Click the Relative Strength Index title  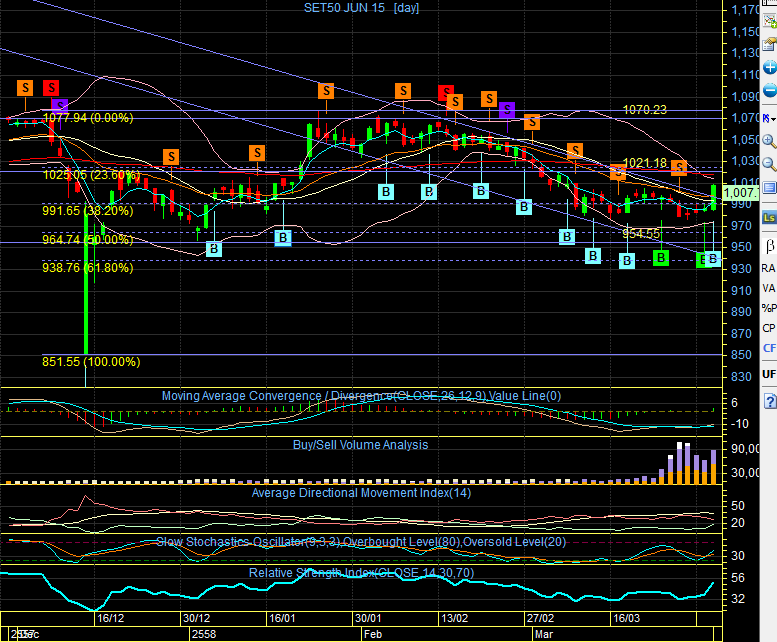point(361,573)
